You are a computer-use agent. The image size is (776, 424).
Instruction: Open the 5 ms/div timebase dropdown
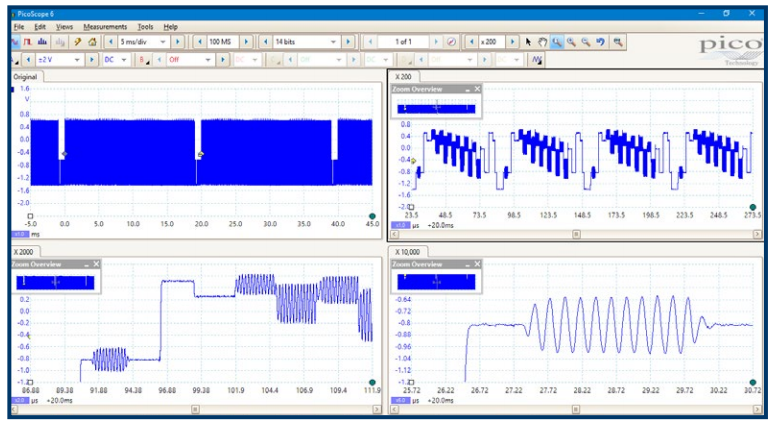(143, 42)
